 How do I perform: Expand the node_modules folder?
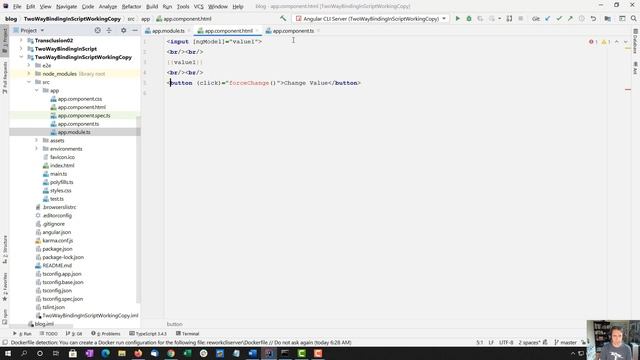[x=29, y=74]
